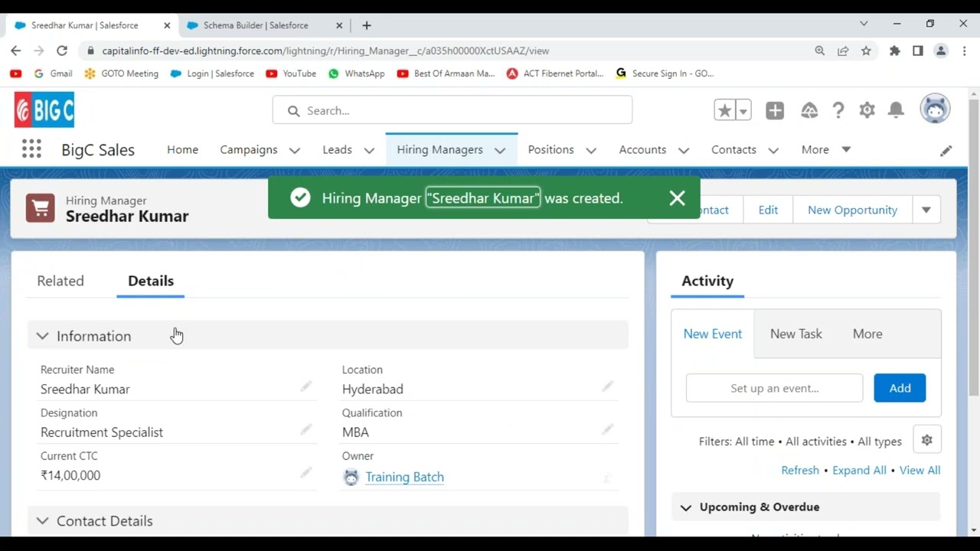Open Hiring Managers dropdown chevron
This screenshot has width=980, height=551.
click(500, 150)
